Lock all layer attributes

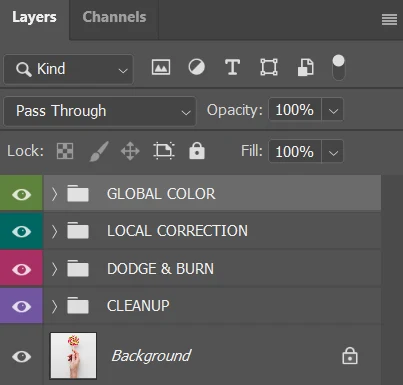coord(197,151)
